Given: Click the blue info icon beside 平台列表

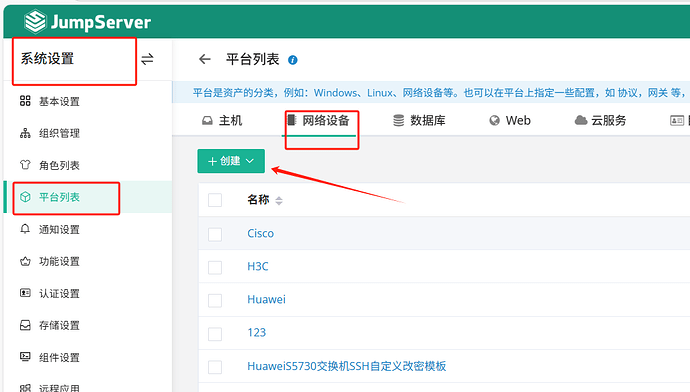Looking at the screenshot, I should pos(293,60).
